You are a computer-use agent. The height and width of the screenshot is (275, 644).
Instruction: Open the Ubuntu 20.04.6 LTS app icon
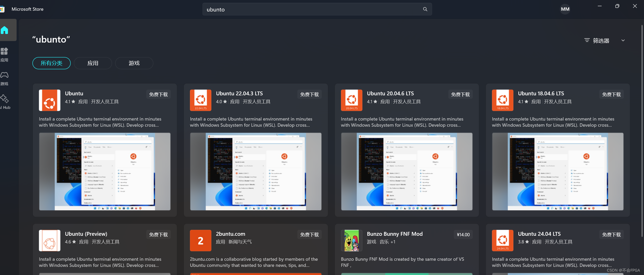351,100
